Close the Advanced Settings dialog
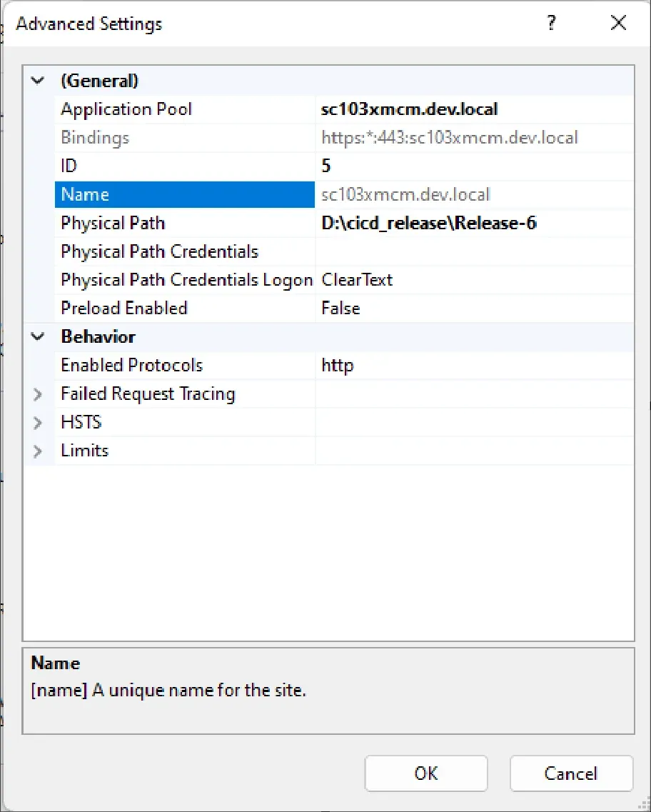Viewport: 651px width, 812px height. pyautogui.click(x=618, y=23)
